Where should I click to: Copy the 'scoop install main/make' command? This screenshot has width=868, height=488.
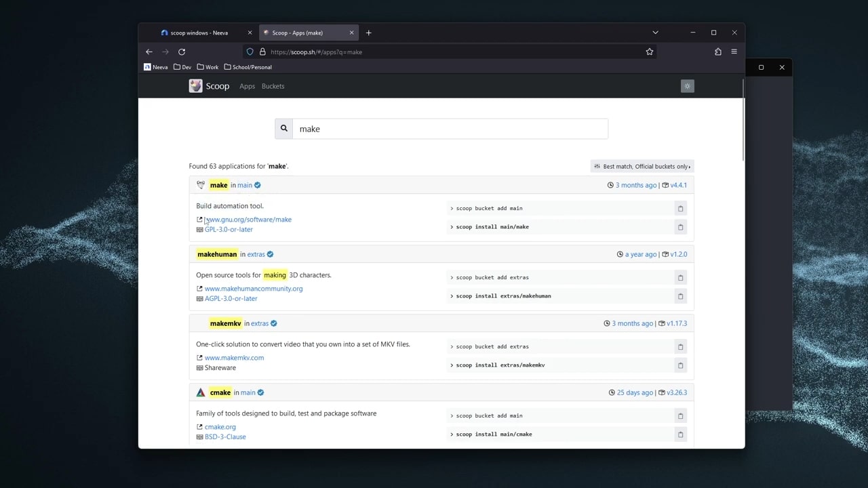(680, 227)
